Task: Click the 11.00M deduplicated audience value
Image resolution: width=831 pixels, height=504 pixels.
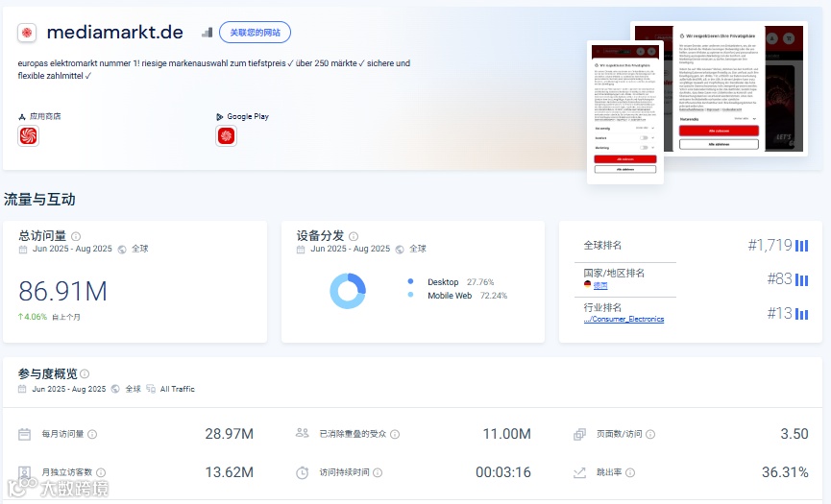Action: (x=506, y=434)
